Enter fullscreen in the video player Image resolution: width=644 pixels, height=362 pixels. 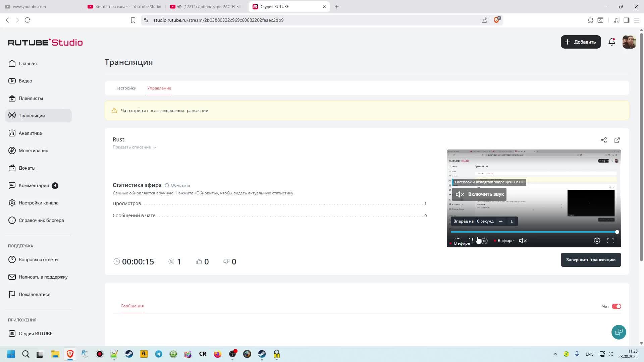point(610,241)
